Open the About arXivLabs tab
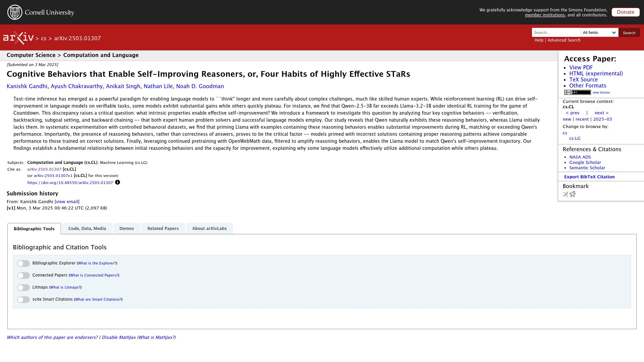This screenshot has width=644, height=362. tap(209, 229)
